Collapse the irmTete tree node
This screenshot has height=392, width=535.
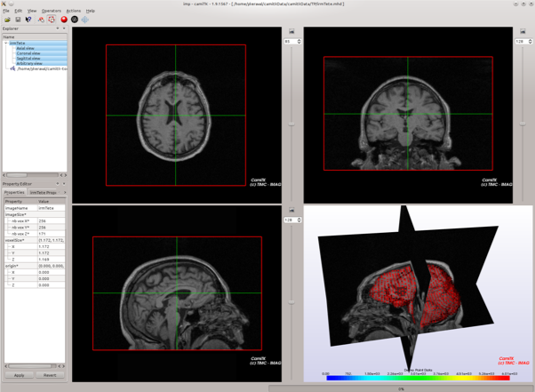(6, 43)
